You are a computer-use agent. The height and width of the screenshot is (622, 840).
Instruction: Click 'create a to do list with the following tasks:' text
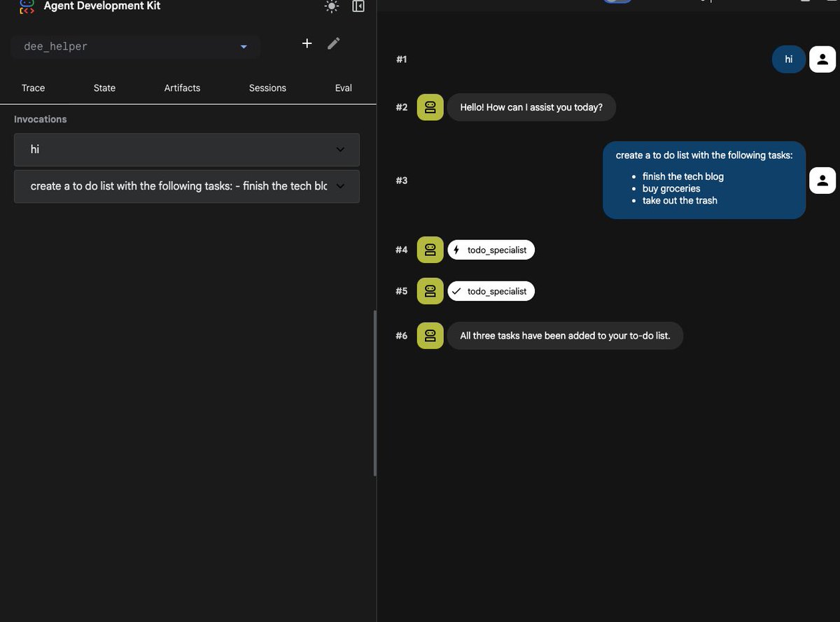tap(704, 155)
